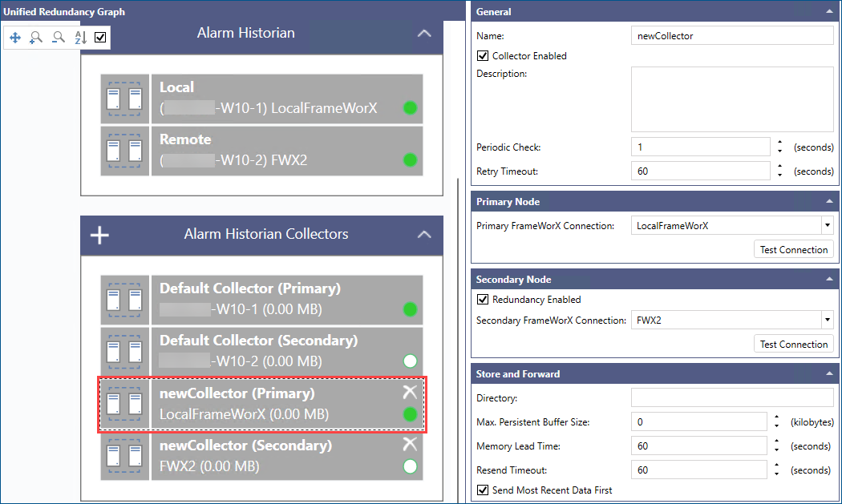Collapse the Store and Forward section
The image size is (842, 504).
(828, 373)
